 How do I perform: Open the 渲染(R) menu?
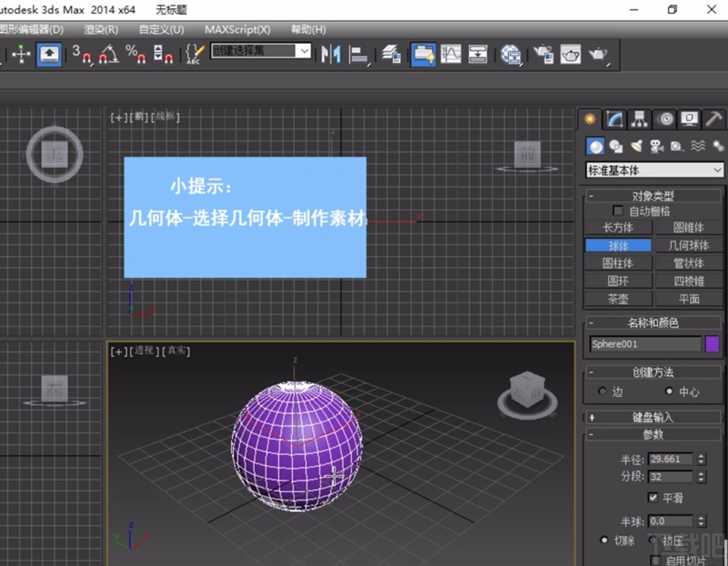click(100, 29)
